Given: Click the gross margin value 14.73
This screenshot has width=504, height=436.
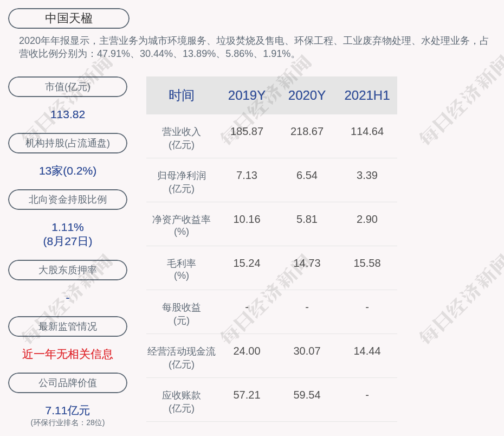Looking at the screenshot, I should pyautogui.click(x=307, y=264).
